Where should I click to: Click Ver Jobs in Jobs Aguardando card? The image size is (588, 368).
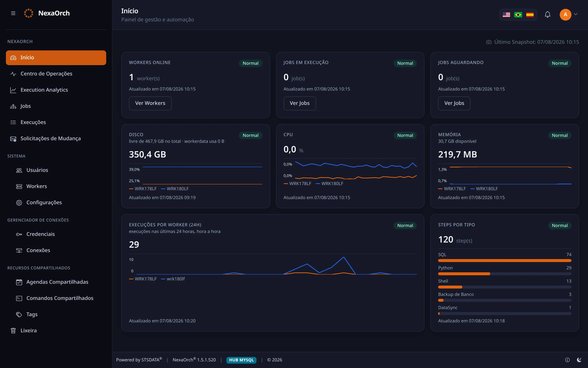(454, 103)
